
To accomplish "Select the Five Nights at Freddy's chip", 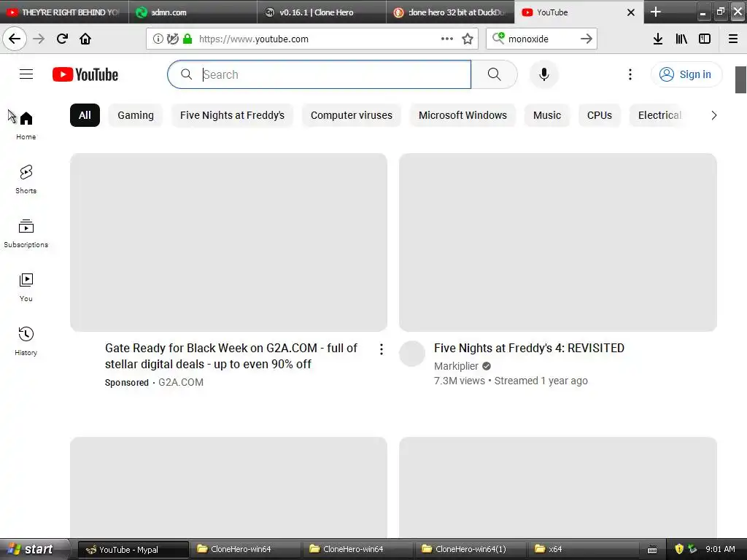I will coord(233,115).
